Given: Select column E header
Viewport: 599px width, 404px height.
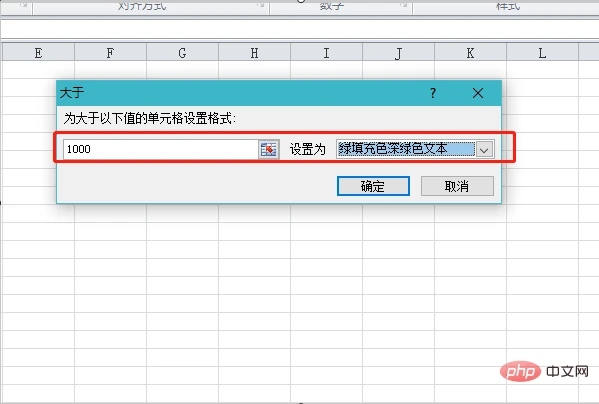Looking at the screenshot, I should (38, 53).
